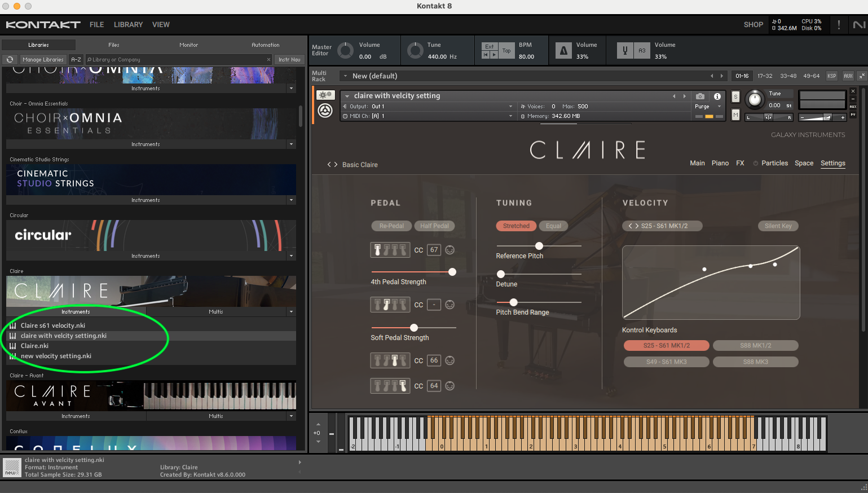Click the metronome icon
This screenshot has width=868, height=493.
click(x=563, y=51)
